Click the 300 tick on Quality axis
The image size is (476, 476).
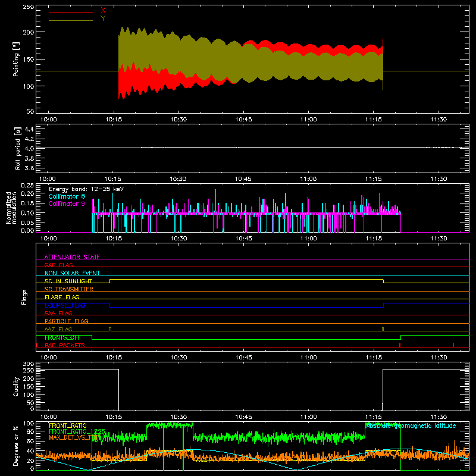coord(29,364)
